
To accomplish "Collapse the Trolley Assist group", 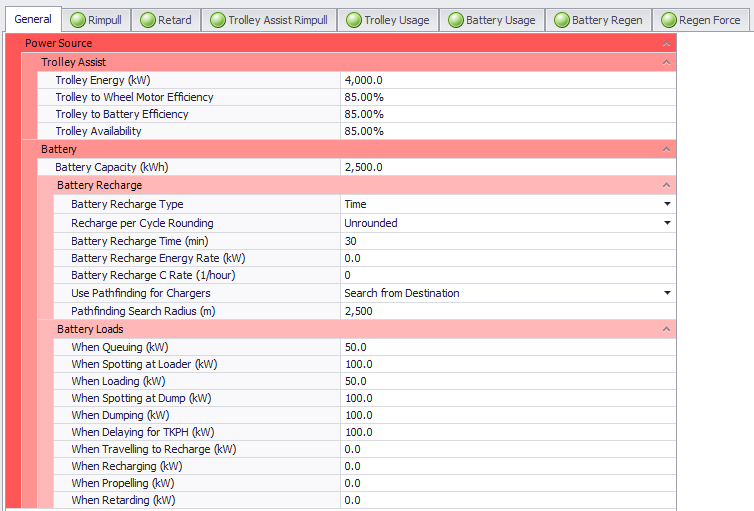I will tap(666, 63).
